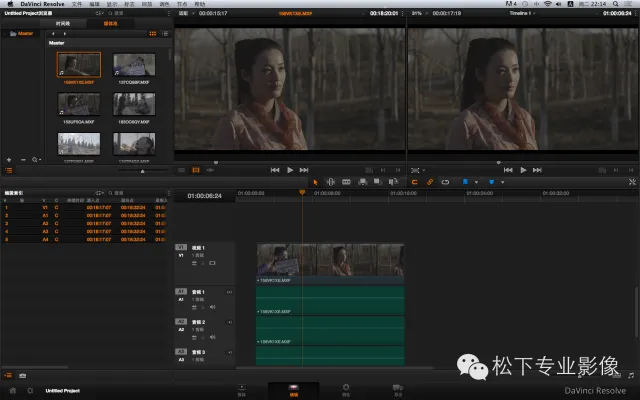Toggle the orange chain Linked Selection icon
The image size is (640, 400).
[x=430, y=182]
